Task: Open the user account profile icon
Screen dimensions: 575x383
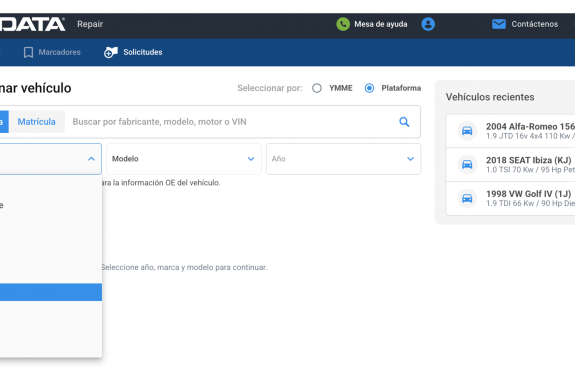Action: (428, 24)
